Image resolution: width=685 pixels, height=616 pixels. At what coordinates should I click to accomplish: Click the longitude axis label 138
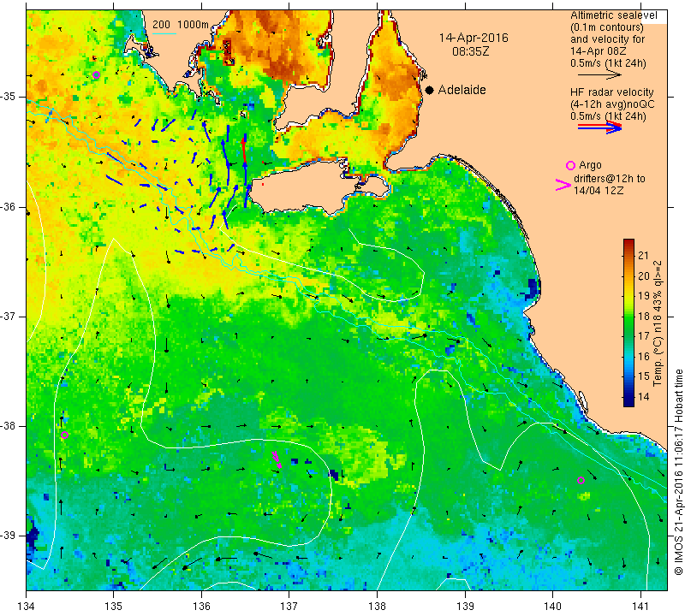(377, 606)
